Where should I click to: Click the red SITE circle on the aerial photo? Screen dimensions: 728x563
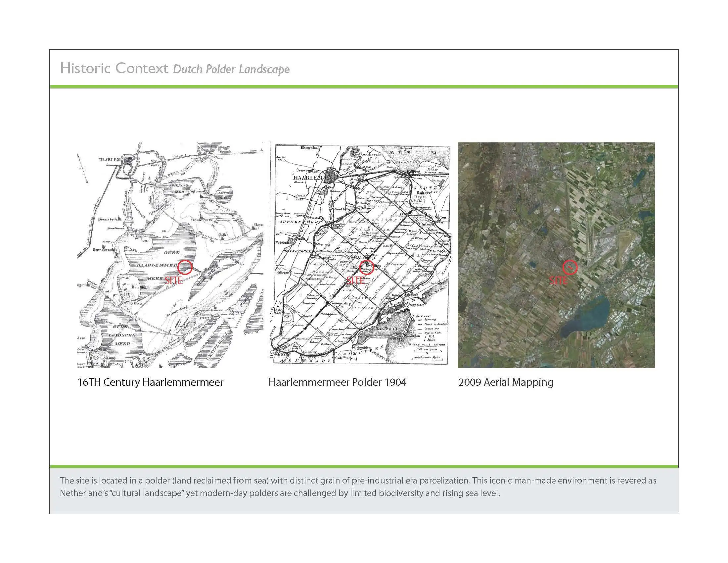click(x=570, y=267)
